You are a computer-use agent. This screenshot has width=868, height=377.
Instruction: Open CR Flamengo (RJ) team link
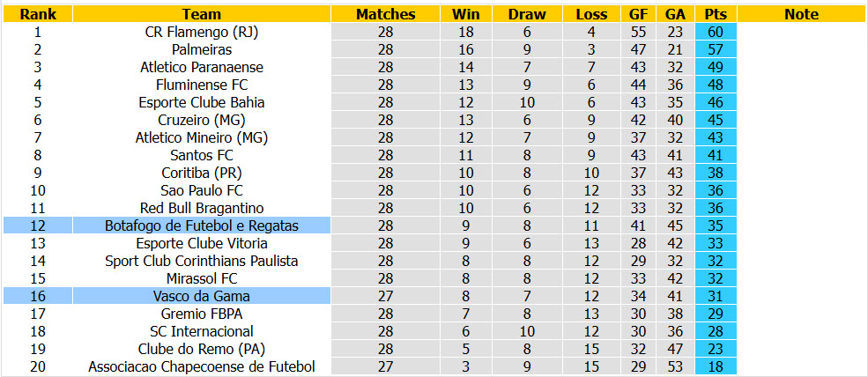click(202, 32)
